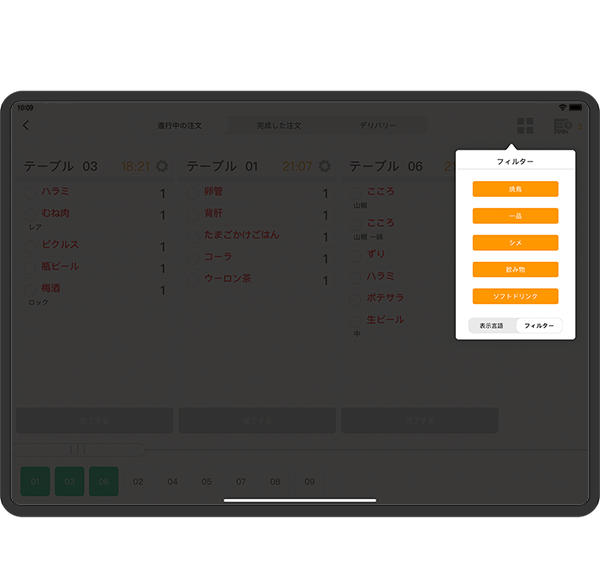The image size is (600, 569).
Task: Check the たまごかけごはん item circle
Action: pyautogui.click(x=192, y=236)
